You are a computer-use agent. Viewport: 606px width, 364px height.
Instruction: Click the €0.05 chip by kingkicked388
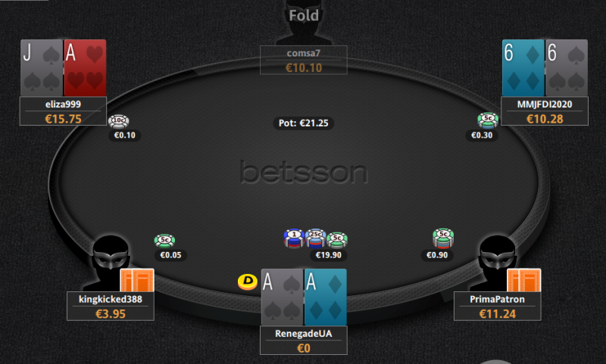coord(164,241)
